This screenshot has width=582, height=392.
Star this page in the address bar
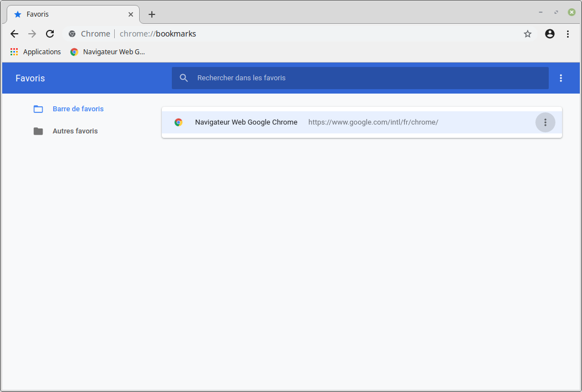528,34
